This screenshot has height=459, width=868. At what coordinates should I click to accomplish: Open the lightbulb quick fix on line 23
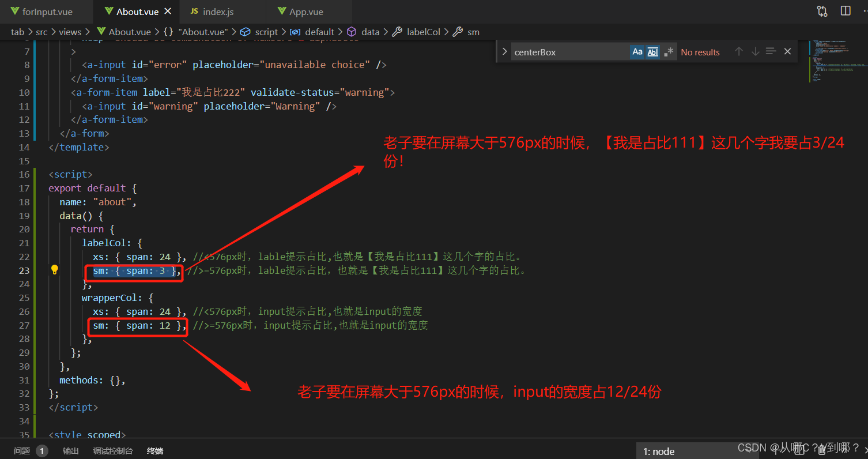[55, 270]
